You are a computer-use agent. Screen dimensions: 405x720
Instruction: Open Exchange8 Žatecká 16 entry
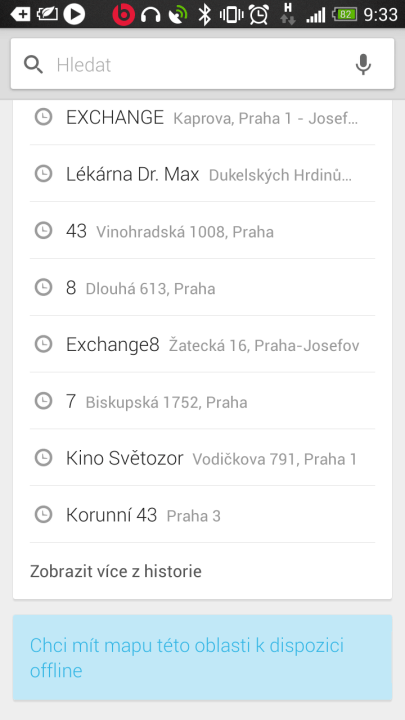pyautogui.click(x=202, y=344)
